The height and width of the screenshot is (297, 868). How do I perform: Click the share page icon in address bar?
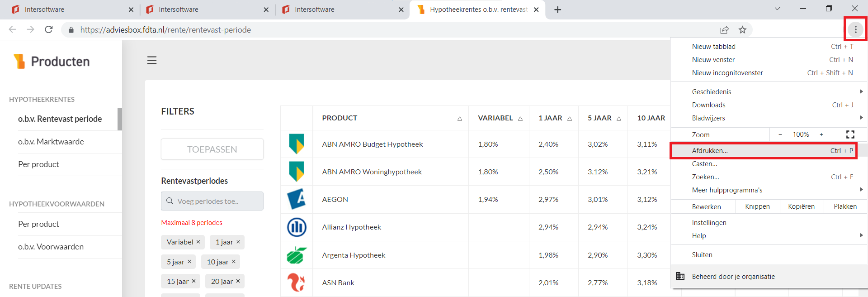tap(724, 30)
